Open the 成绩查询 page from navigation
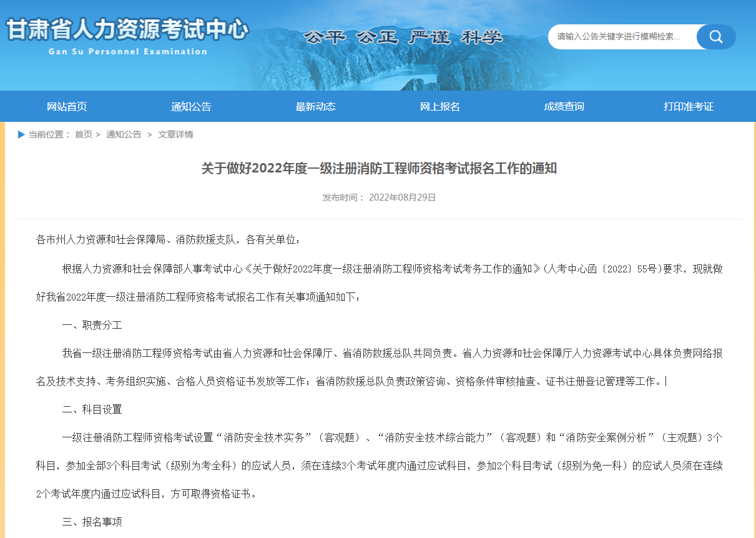 (x=564, y=106)
